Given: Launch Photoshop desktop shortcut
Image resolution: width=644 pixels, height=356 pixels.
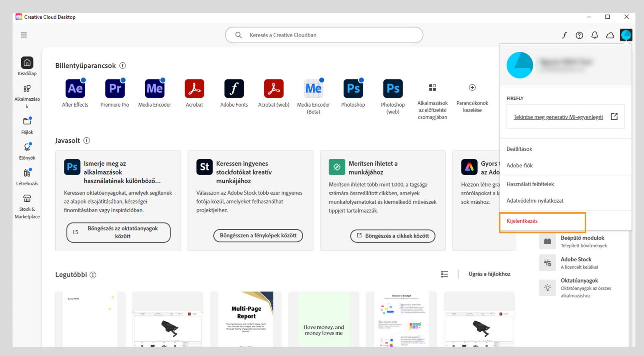Looking at the screenshot, I should tap(353, 89).
